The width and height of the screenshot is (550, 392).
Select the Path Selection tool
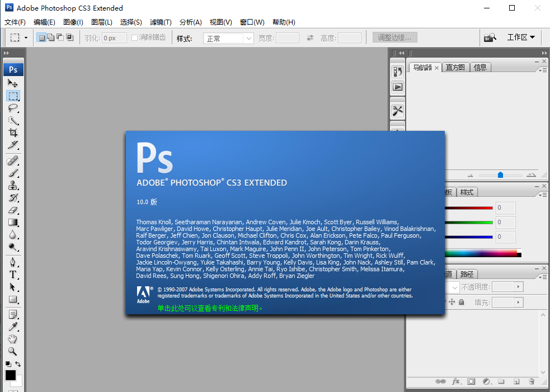13,287
